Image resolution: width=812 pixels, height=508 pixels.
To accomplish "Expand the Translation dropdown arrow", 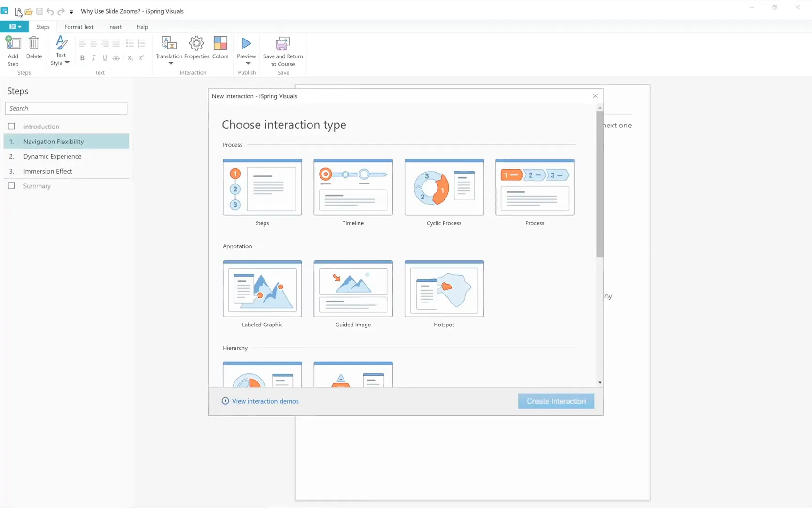I will 171,63.
